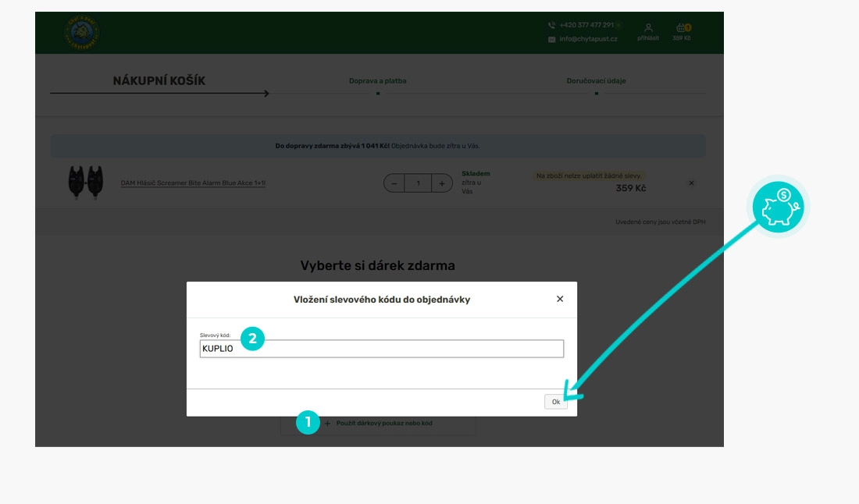Go to the Doprava a platba step
Screen dimensions: 859x504
377,81
